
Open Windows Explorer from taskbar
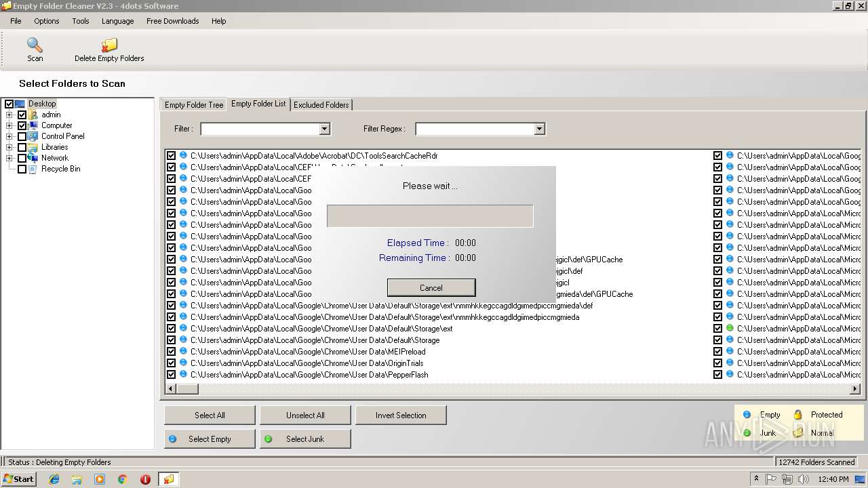77,479
